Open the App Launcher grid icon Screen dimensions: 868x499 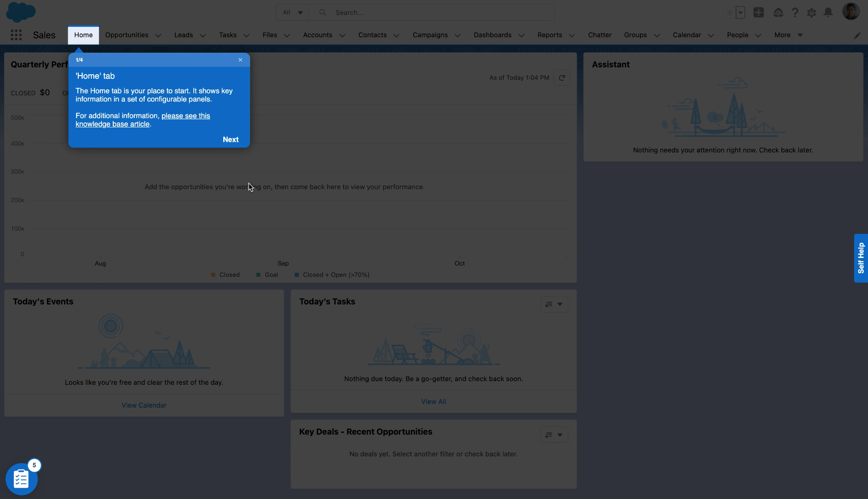click(16, 35)
